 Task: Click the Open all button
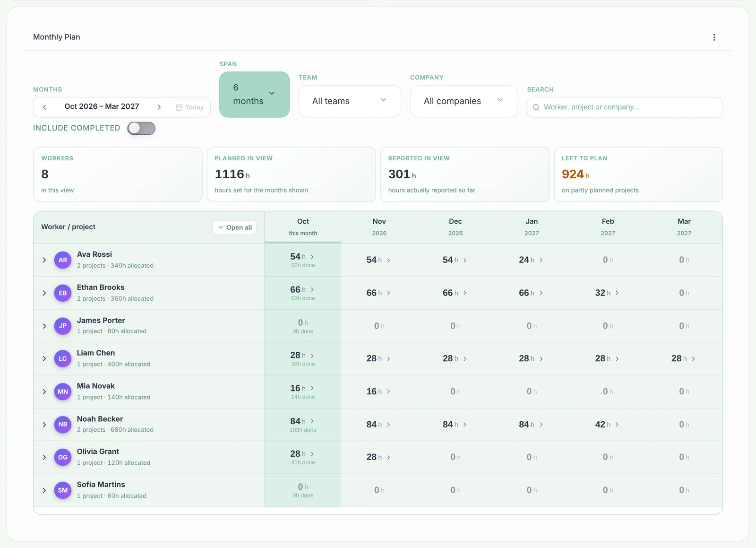pyautogui.click(x=235, y=227)
